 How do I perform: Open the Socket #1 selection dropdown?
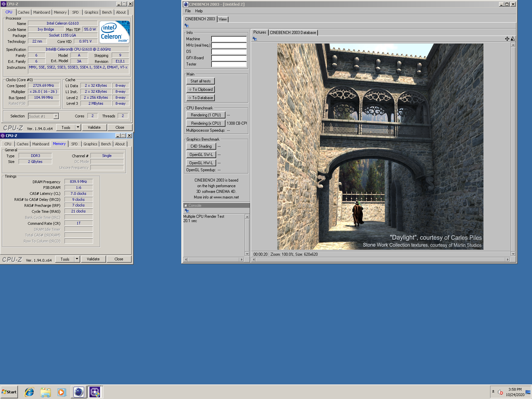point(56,116)
